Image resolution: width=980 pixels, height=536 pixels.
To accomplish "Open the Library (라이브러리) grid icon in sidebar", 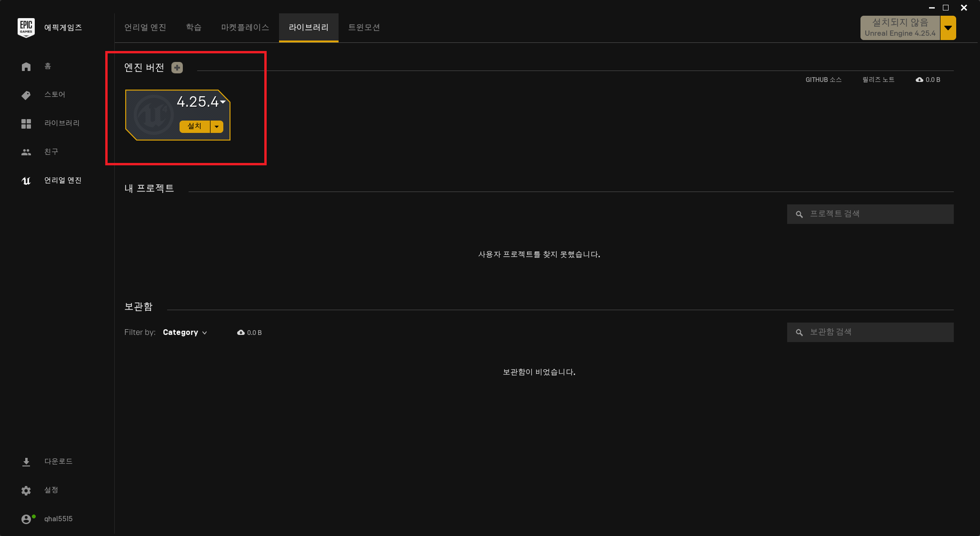I will pyautogui.click(x=26, y=124).
